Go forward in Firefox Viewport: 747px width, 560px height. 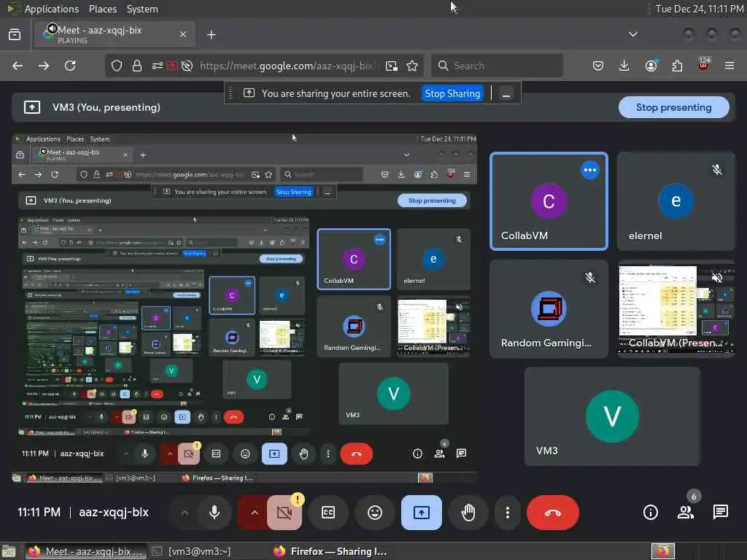point(44,66)
